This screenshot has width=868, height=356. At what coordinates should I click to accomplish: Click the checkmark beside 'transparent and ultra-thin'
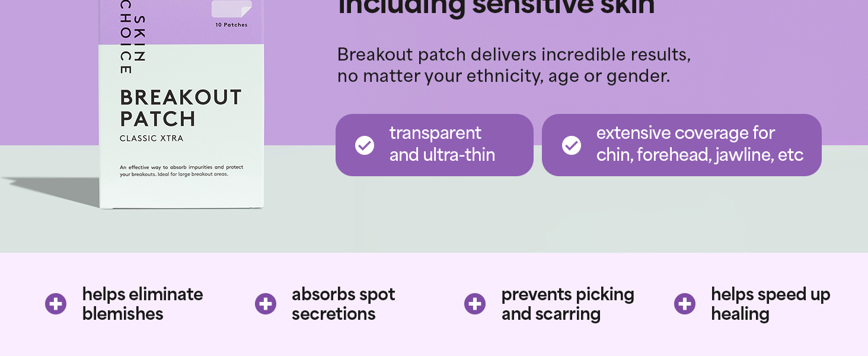[x=365, y=145]
